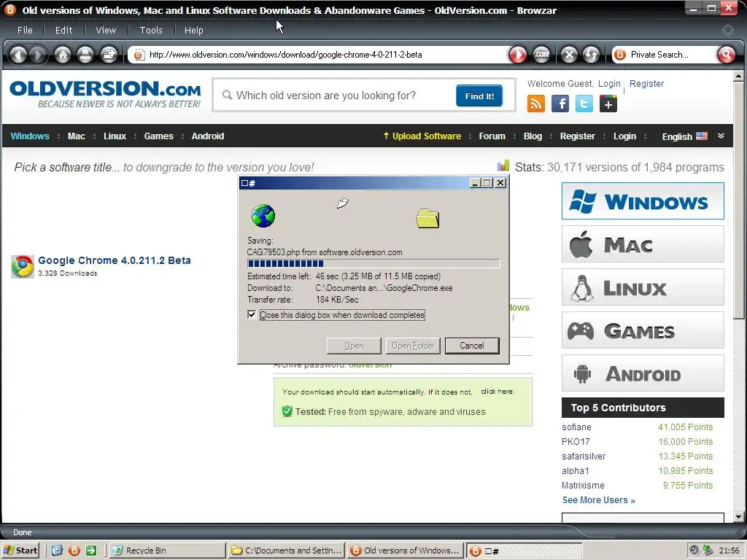
Task: Refresh the page with the reload icon
Action: pyautogui.click(x=591, y=55)
